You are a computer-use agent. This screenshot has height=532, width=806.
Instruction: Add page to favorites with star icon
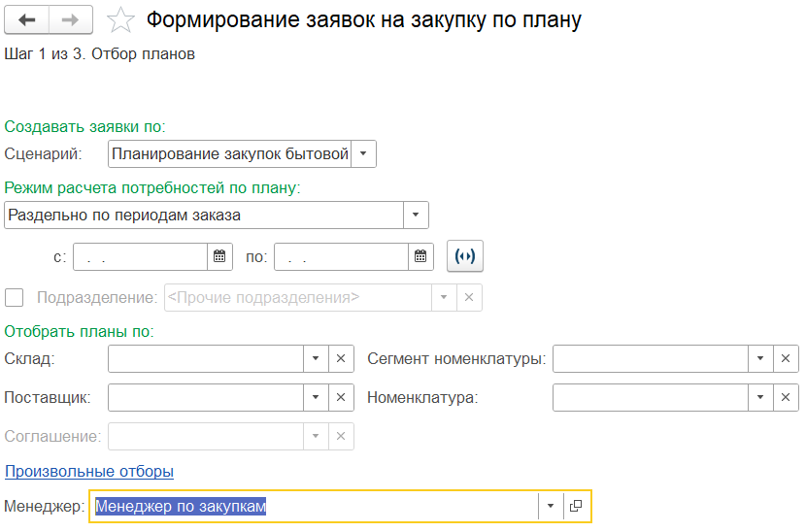tap(119, 20)
